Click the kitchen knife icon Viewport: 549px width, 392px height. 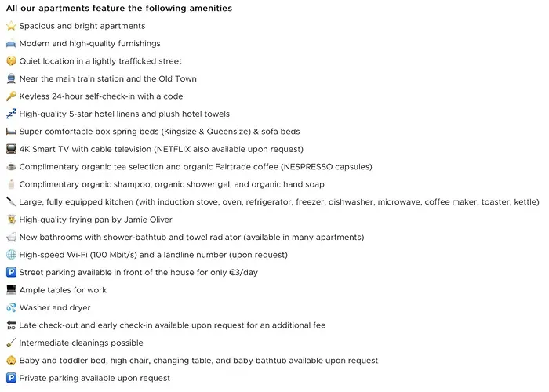tap(11, 201)
